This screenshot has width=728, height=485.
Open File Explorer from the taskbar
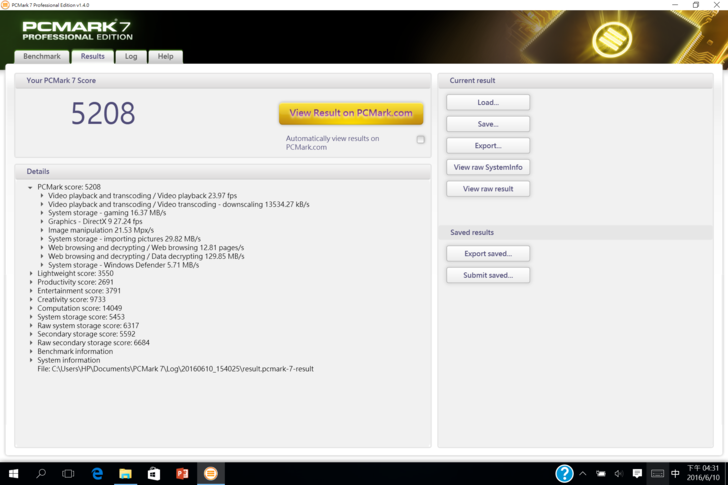[125, 473]
